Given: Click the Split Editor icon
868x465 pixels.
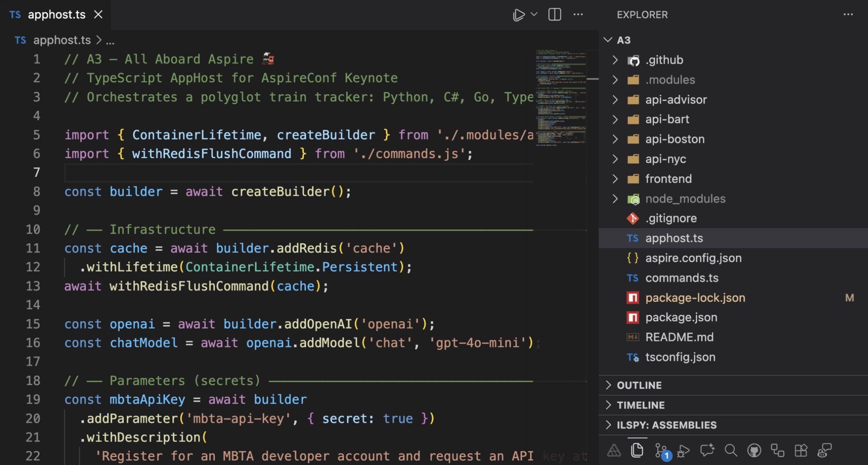Looking at the screenshot, I should point(554,15).
